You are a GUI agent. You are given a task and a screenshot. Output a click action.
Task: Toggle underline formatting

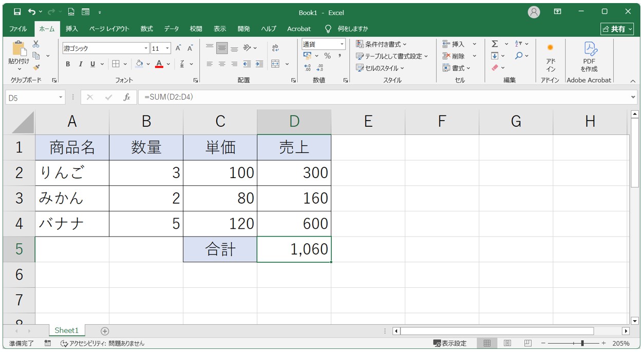coord(93,64)
